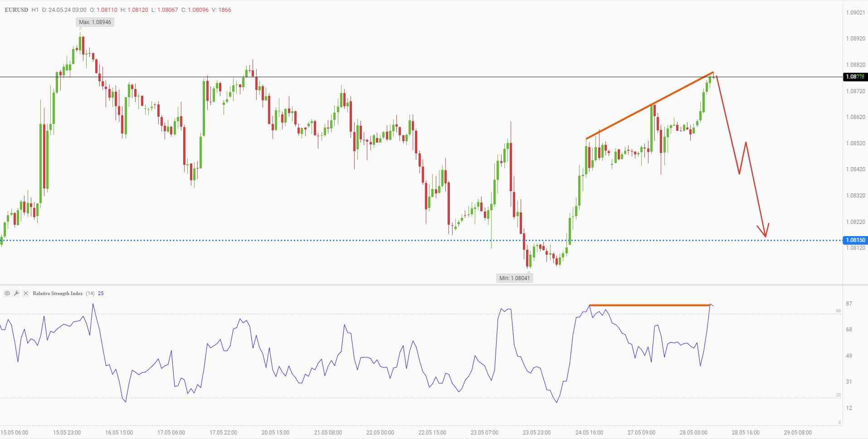Click the 1.09021 price axis label

[855, 13]
